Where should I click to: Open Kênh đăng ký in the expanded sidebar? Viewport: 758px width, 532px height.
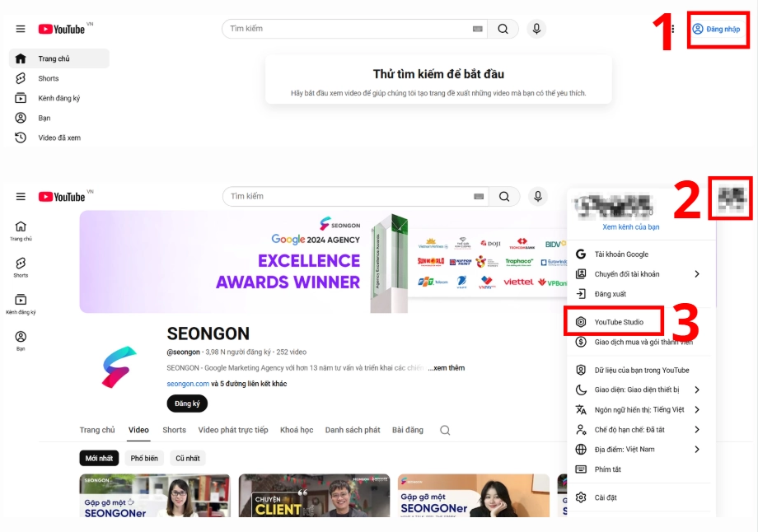click(59, 98)
